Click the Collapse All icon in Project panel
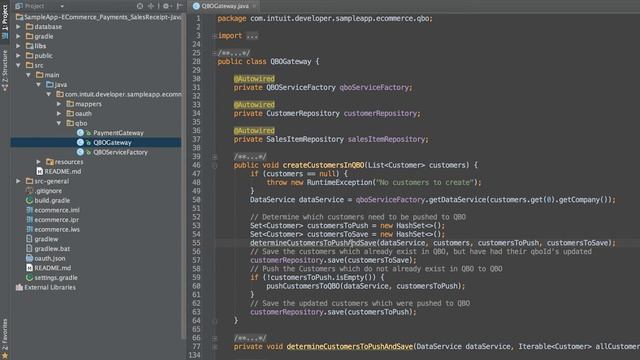640x360 pixels. point(151,6)
